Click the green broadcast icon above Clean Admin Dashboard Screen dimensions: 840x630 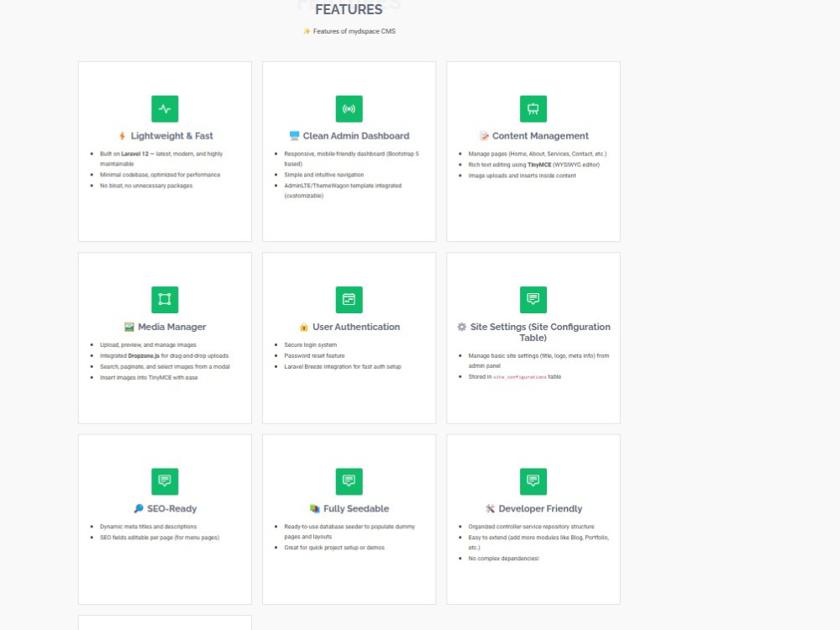pos(349,108)
